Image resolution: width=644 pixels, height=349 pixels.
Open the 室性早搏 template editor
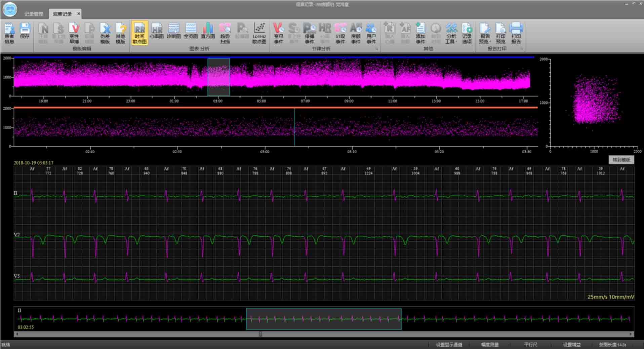pyautogui.click(x=74, y=33)
